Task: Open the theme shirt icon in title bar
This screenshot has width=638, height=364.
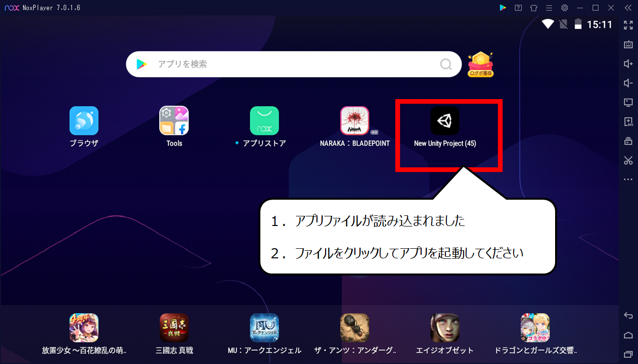Action: [534, 8]
